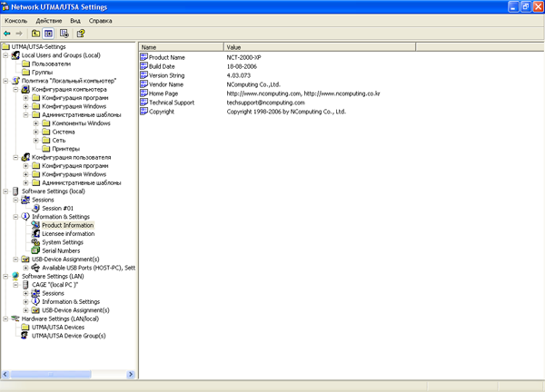This screenshot has height=392, width=545.
Task: Expand the Сеть folder node
Action: click(35, 141)
